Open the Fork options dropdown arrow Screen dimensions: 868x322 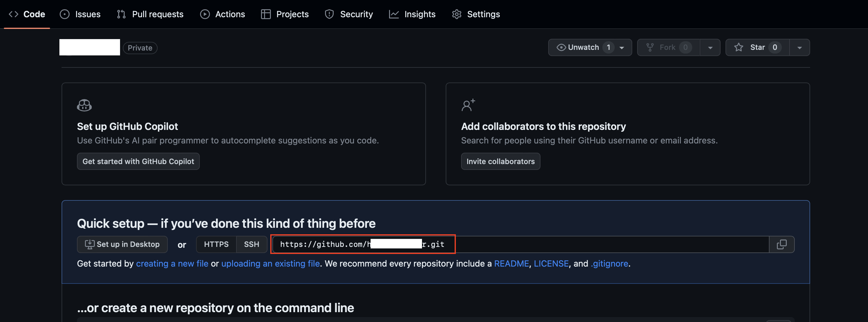pos(710,47)
